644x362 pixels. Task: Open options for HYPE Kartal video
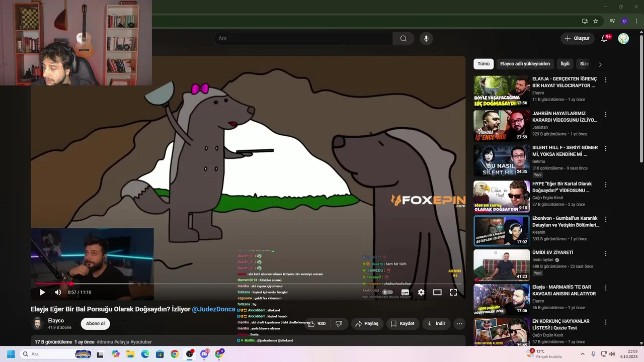(606, 185)
